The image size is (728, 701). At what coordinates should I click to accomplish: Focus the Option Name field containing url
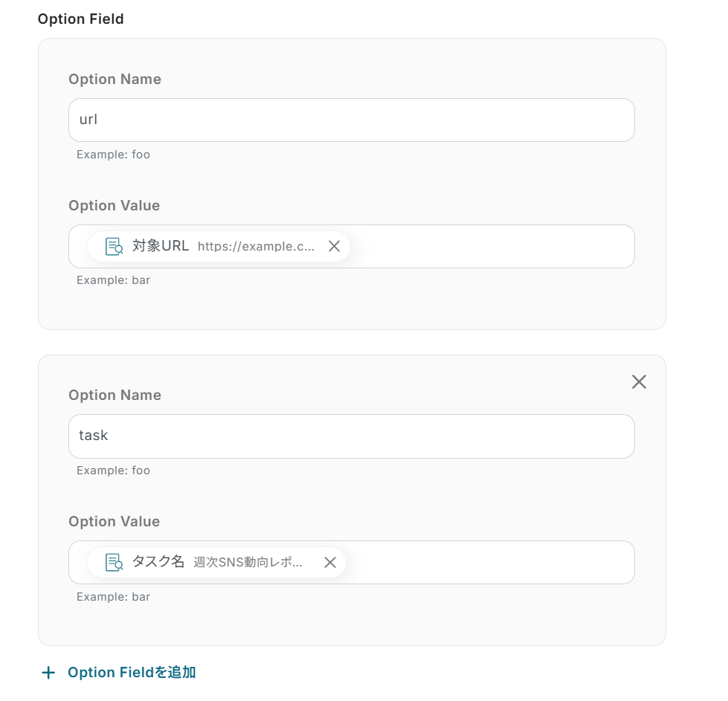[x=351, y=120]
